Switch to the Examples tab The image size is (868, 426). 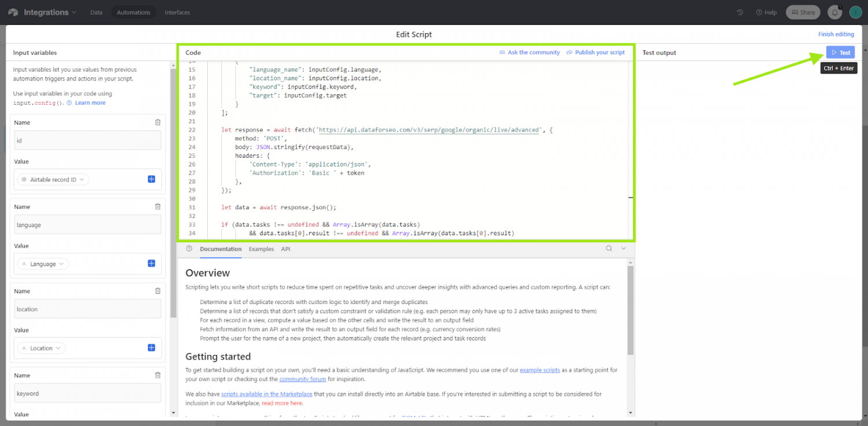[x=261, y=249]
